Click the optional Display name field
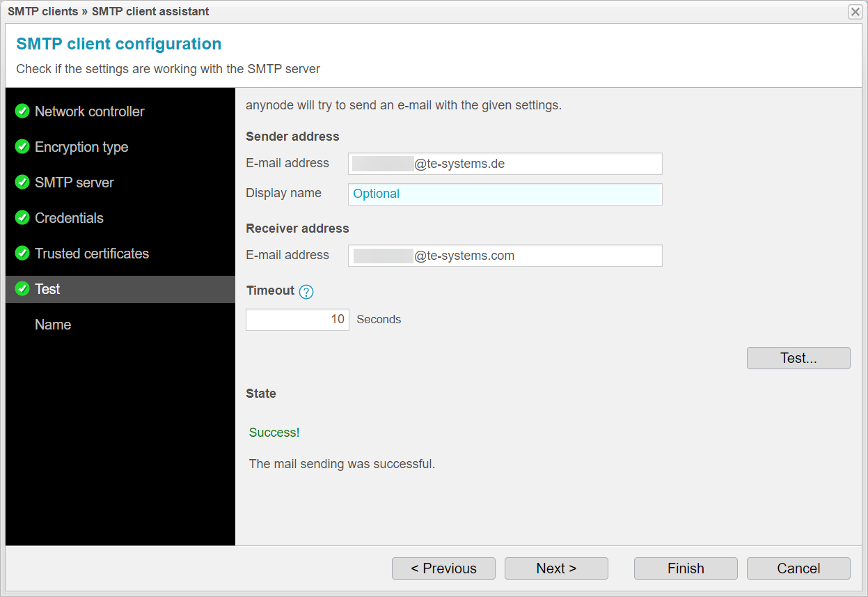This screenshot has height=597, width=868. [505, 194]
